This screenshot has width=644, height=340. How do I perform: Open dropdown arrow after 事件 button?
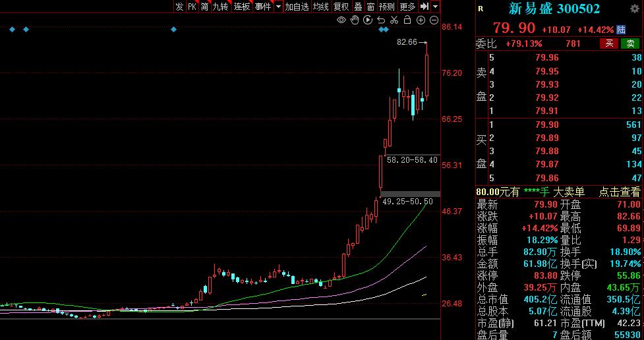[x=278, y=6]
